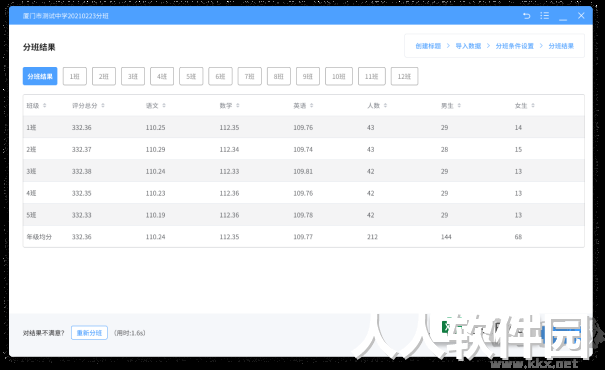Viewport: 605px width, 370px height.
Task: Switch to the 6班 tab
Action: tap(220, 76)
